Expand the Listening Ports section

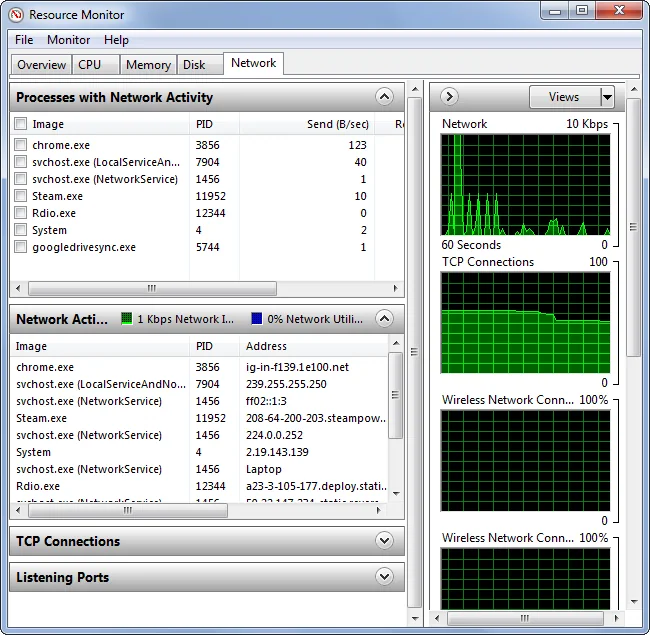(384, 576)
